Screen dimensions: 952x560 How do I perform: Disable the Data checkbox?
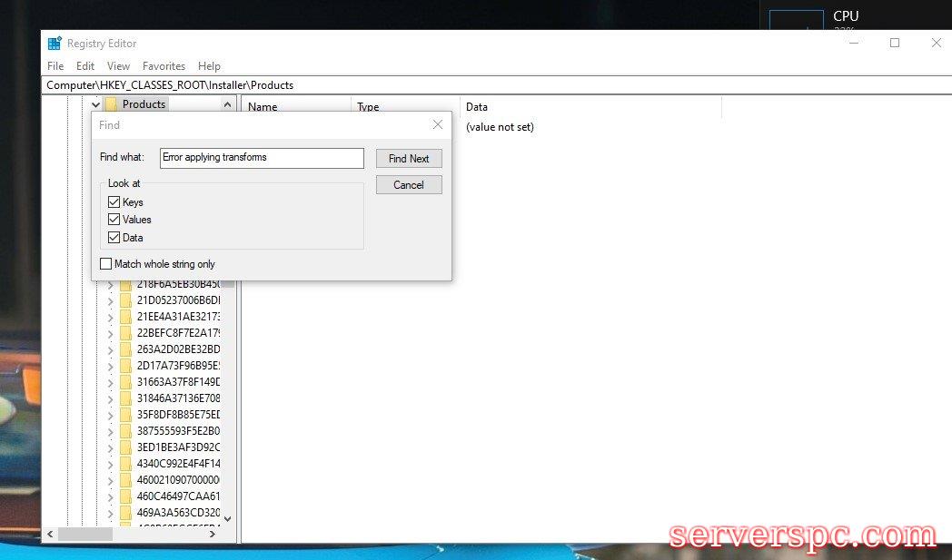pyautogui.click(x=114, y=238)
